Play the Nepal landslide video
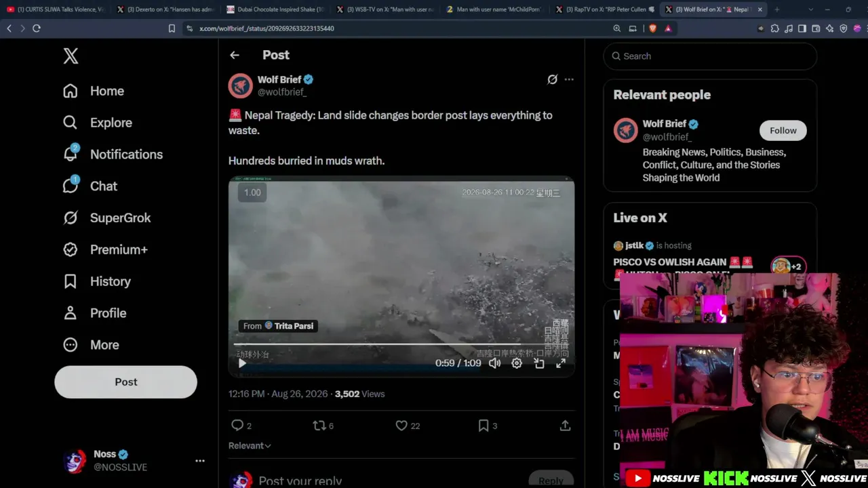 coord(242,363)
